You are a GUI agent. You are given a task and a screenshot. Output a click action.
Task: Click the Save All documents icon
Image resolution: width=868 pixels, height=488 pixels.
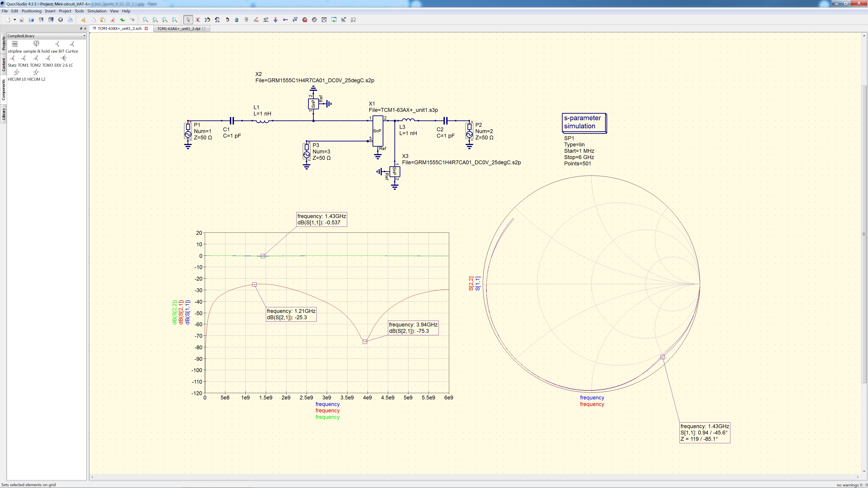51,19
